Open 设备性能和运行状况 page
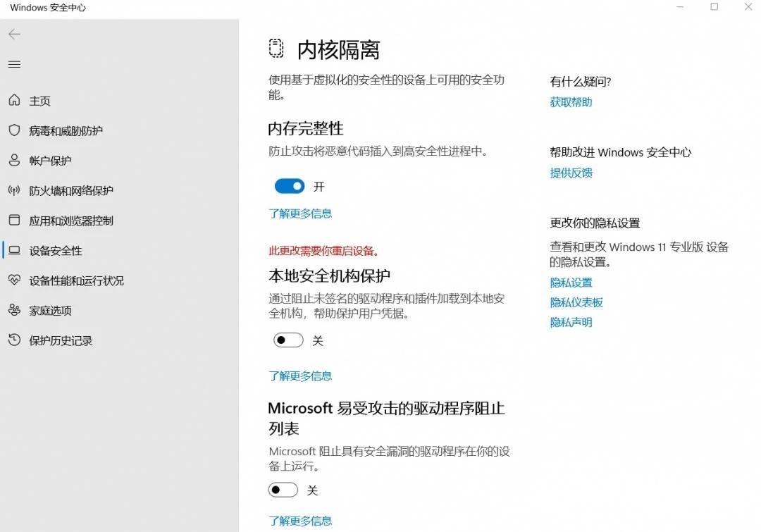 point(77,281)
